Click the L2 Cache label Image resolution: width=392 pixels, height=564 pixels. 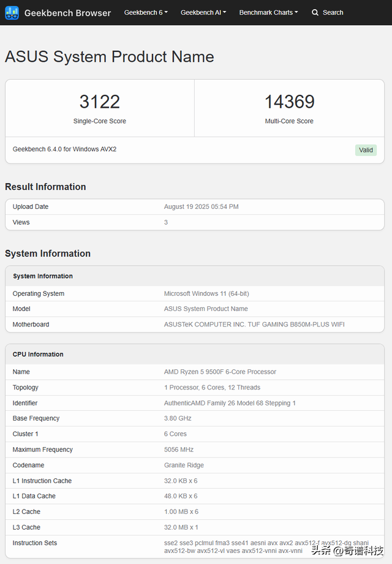point(26,511)
